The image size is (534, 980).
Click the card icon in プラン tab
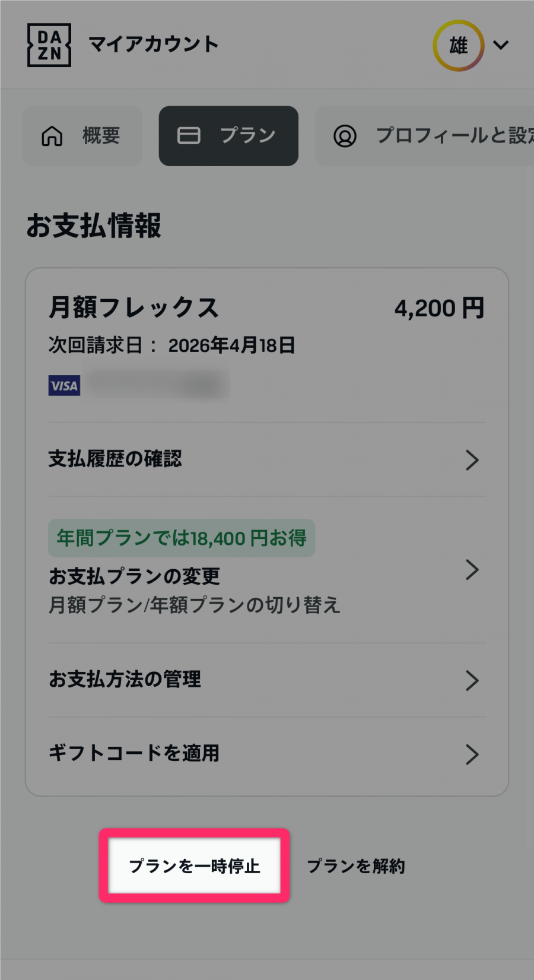tap(189, 136)
